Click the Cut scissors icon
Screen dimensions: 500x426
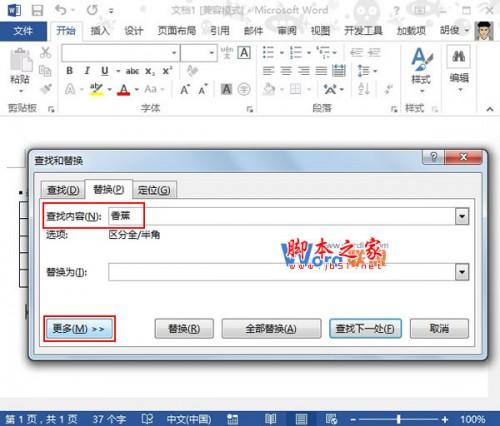(x=45, y=53)
